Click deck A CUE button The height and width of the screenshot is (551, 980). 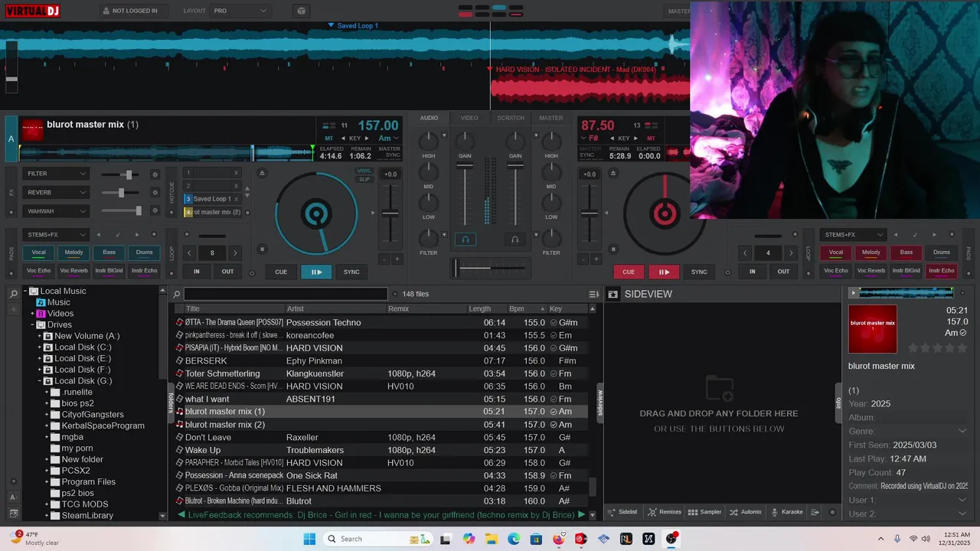tap(281, 272)
